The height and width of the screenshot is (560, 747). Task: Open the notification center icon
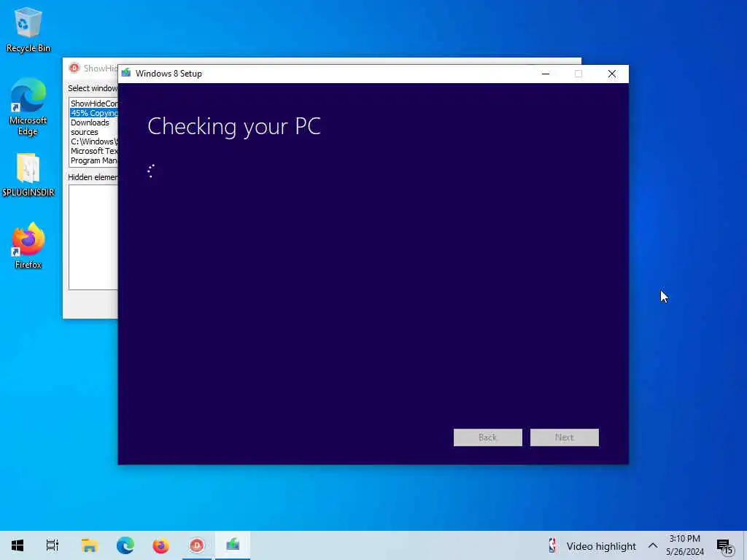coord(725,546)
